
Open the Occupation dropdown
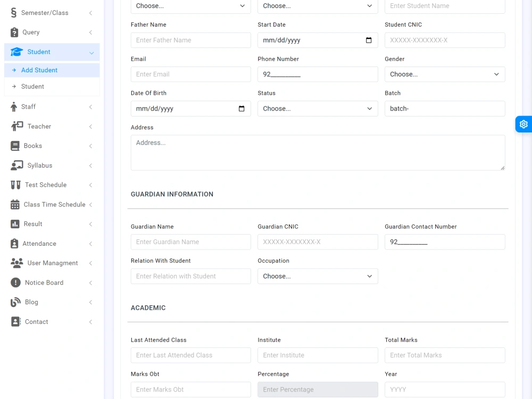coord(318,276)
